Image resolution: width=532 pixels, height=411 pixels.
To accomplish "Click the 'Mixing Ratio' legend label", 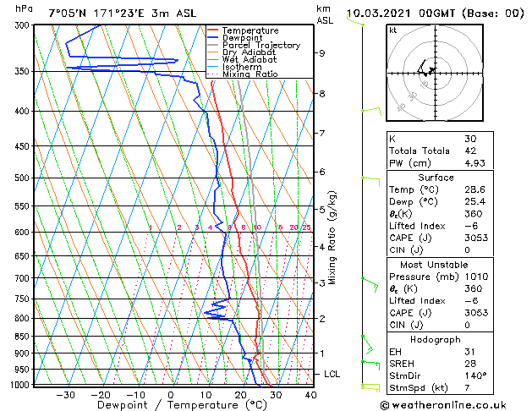I will click(250, 74).
